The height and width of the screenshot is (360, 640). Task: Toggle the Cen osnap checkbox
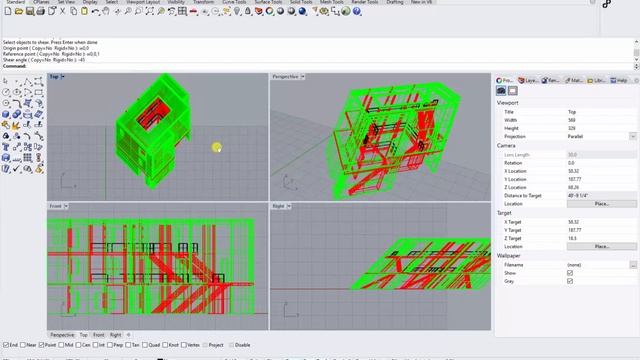[78, 345]
